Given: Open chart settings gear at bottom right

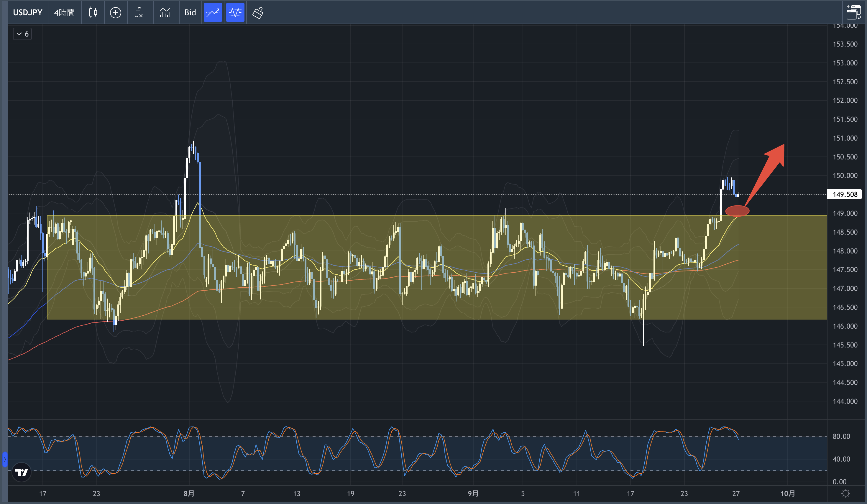Looking at the screenshot, I should click(845, 494).
